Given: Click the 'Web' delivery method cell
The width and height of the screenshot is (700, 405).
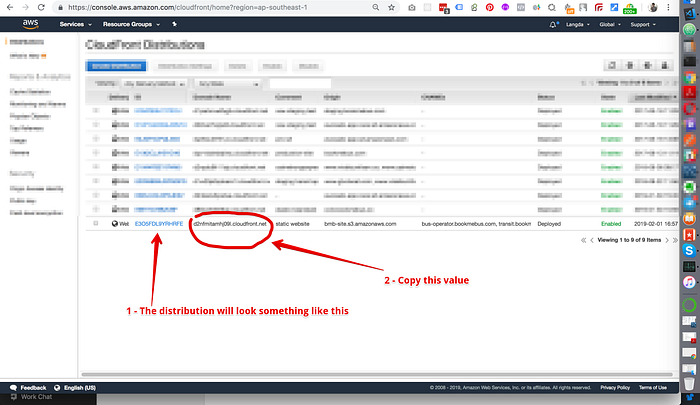Looking at the screenshot, I should pos(120,224).
